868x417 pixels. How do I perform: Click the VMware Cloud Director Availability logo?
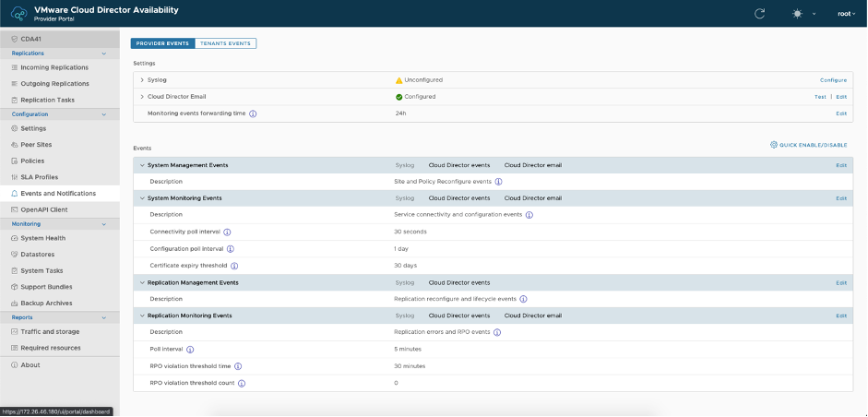coord(18,14)
